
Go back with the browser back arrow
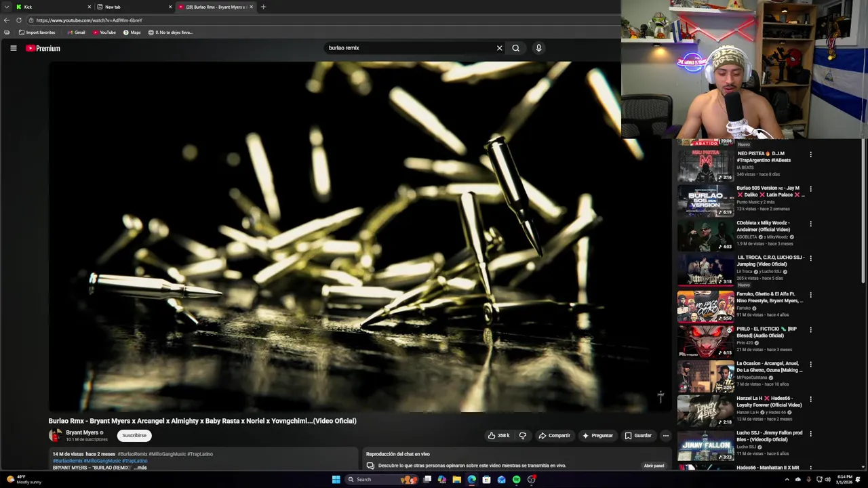click(7, 20)
